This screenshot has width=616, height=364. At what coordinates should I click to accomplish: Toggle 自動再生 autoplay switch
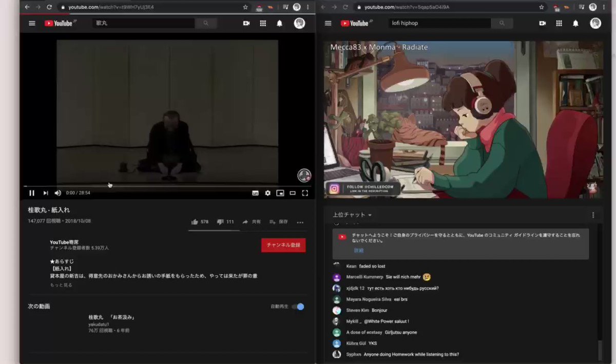(298, 306)
